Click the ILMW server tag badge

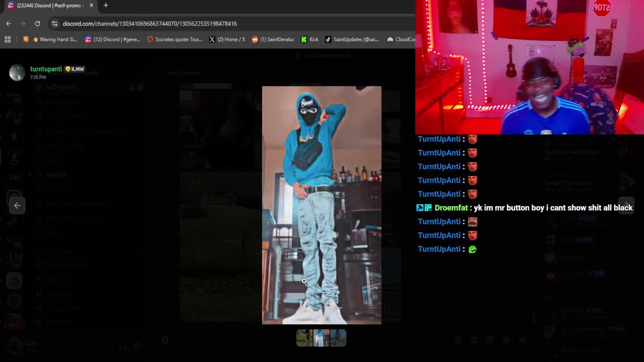74,69
